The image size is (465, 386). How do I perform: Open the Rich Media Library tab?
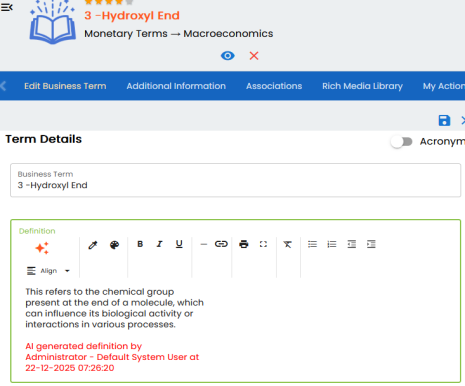coord(362,86)
